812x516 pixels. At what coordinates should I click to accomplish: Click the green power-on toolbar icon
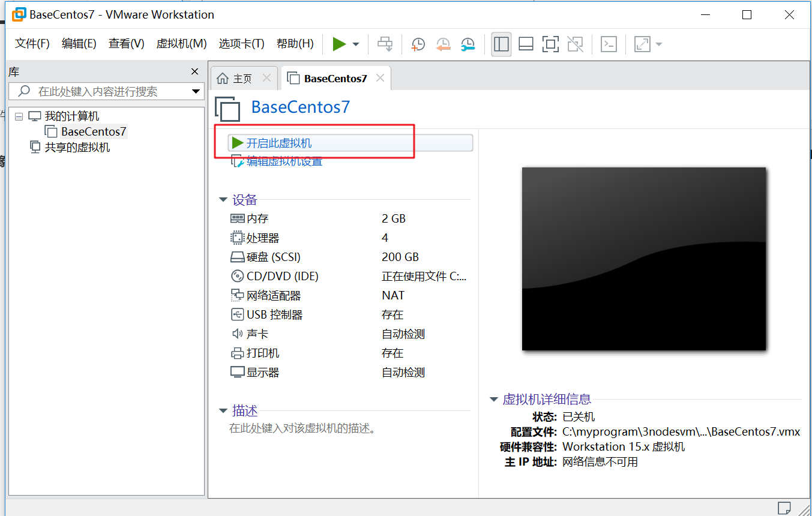pos(339,44)
